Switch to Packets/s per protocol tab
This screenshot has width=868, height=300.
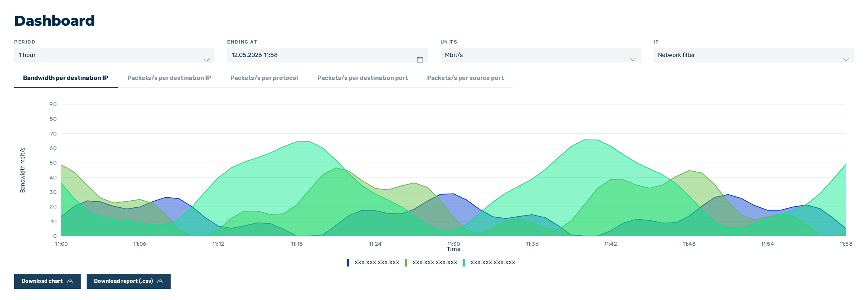pos(264,78)
